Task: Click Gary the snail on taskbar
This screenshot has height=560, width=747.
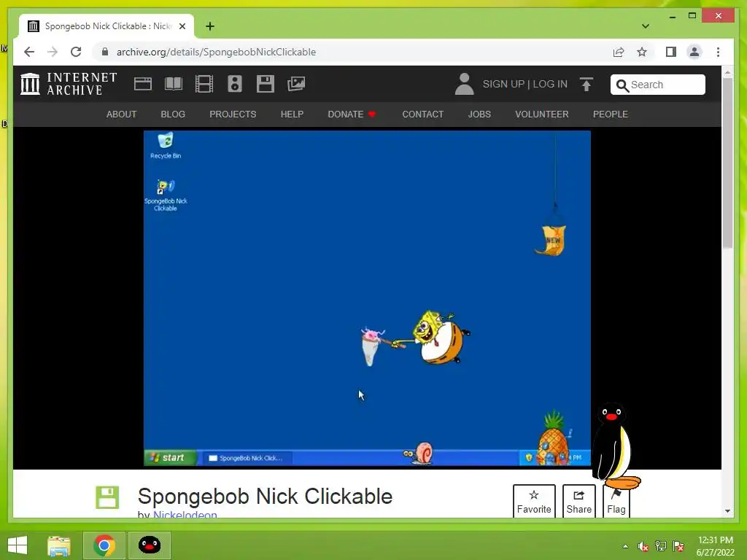Action: pyautogui.click(x=419, y=453)
